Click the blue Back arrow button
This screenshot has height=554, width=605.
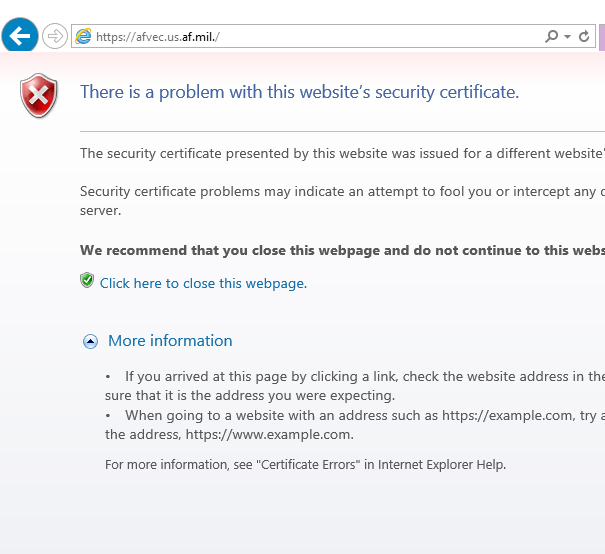(20, 37)
